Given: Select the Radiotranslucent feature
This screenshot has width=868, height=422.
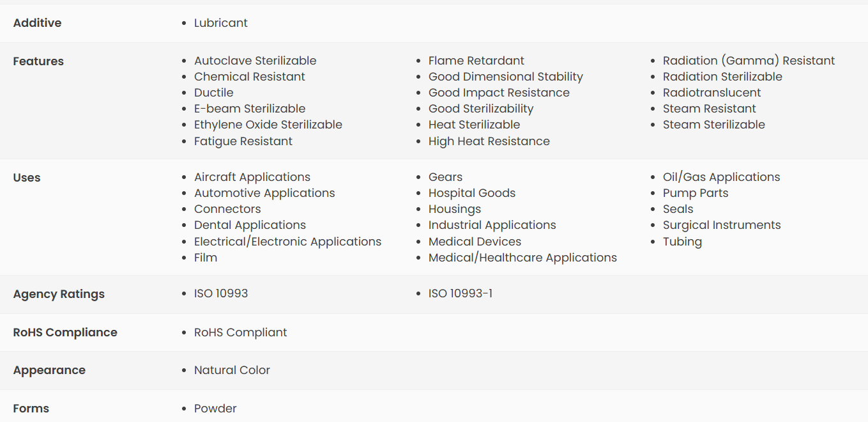Looking at the screenshot, I should [x=712, y=93].
